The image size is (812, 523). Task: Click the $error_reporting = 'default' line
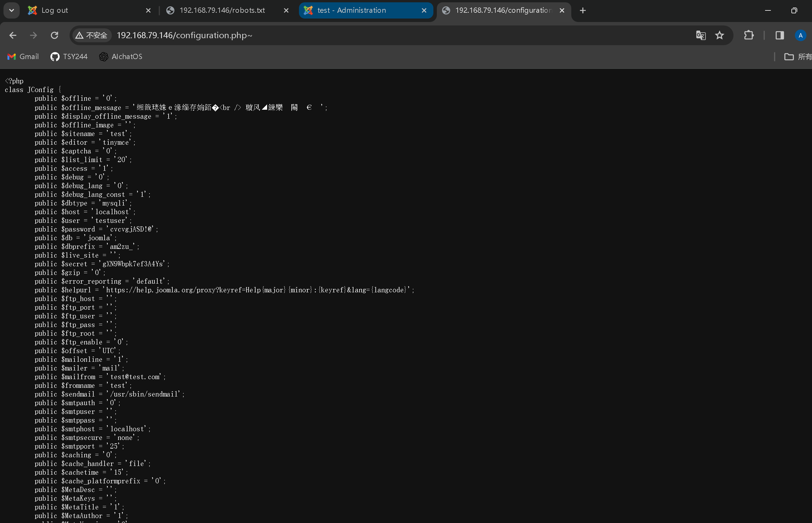coord(102,282)
